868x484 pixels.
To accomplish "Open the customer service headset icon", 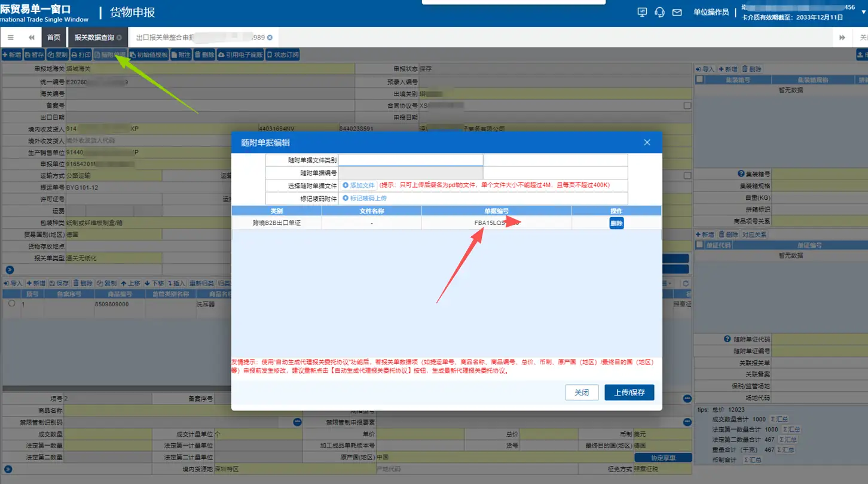I will (659, 12).
